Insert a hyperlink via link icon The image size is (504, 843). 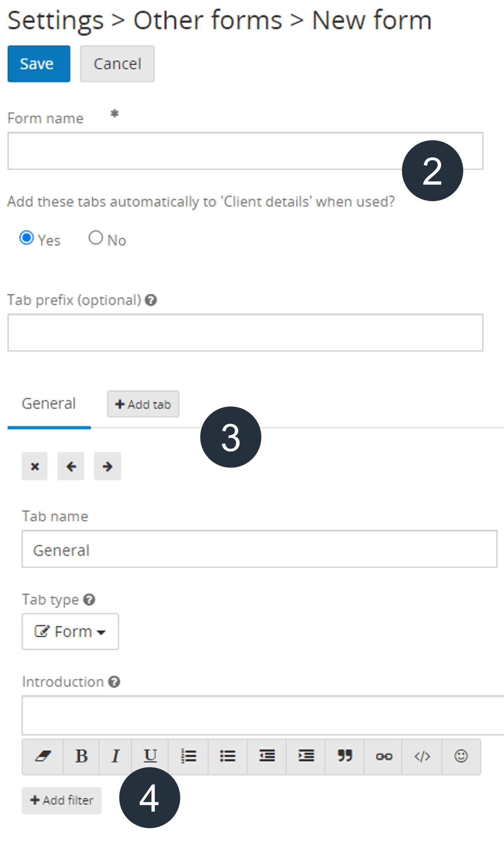point(383,757)
